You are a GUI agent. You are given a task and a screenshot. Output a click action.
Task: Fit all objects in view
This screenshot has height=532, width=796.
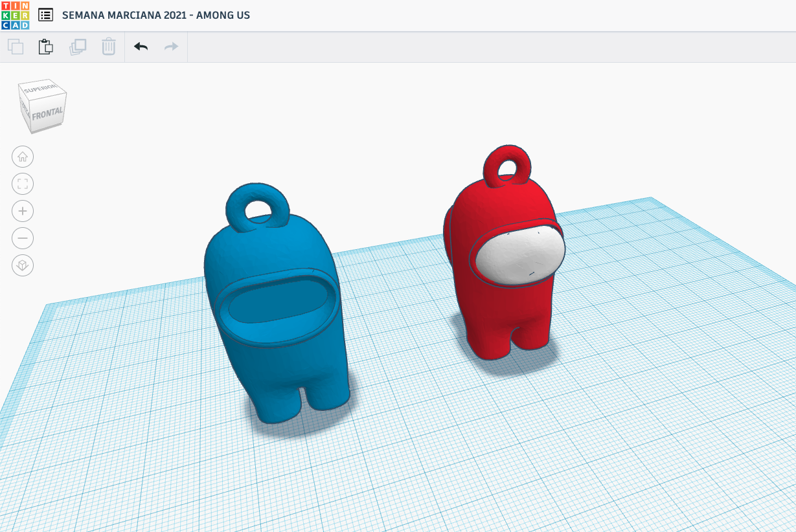pos(23,184)
